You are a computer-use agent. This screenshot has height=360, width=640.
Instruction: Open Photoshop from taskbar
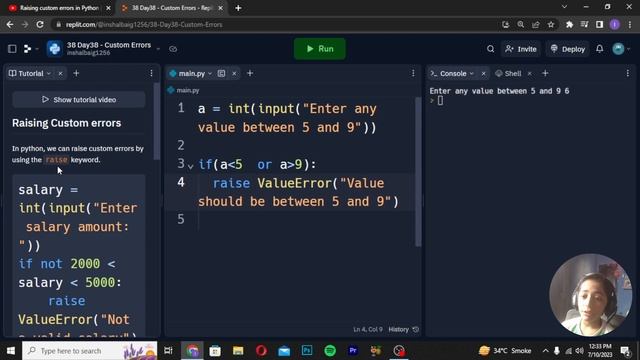coord(307,351)
